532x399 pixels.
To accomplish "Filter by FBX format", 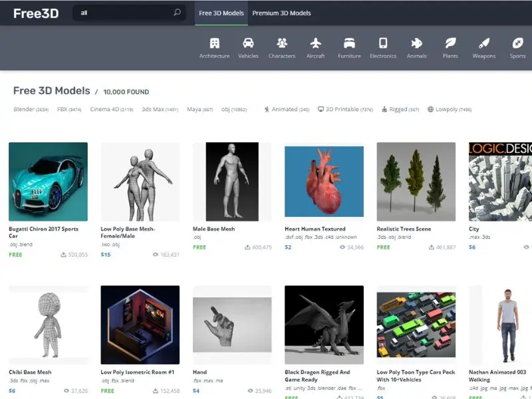I will pyautogui.click(x=69, y=109).
